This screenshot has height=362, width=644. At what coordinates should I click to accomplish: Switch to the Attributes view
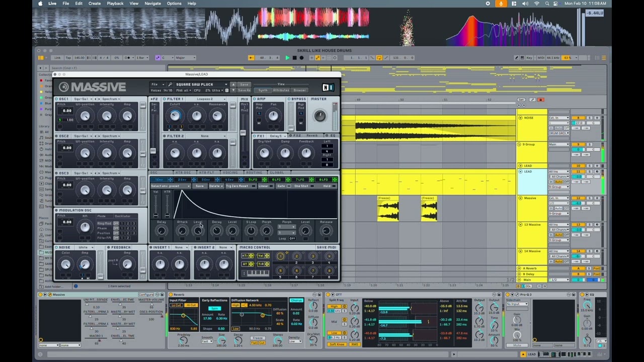click(281, 90)
